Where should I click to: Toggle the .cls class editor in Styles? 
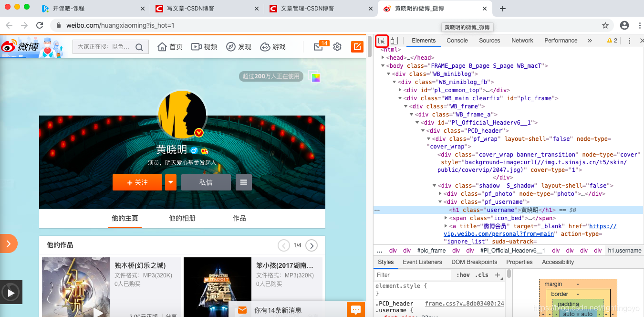tap(480, 275)
